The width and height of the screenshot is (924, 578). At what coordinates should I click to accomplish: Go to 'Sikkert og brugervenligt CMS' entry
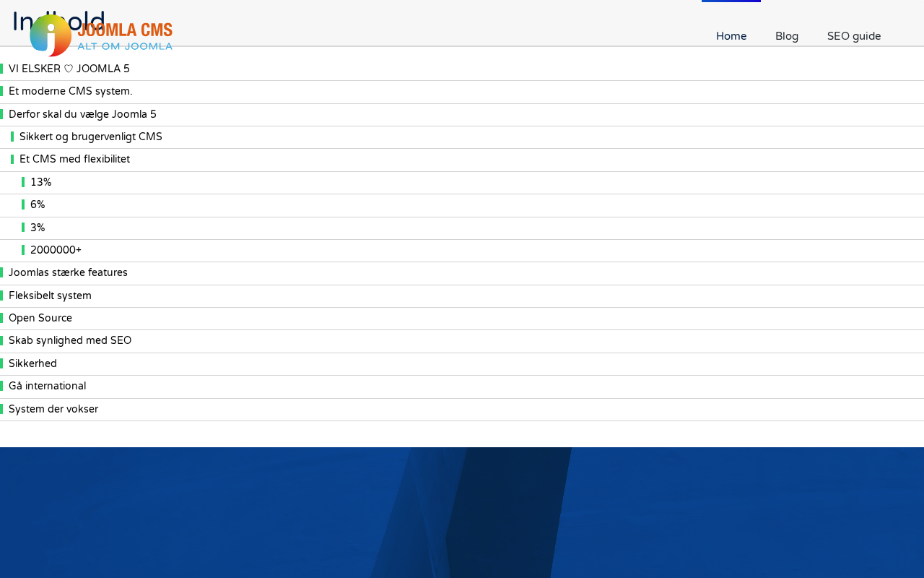point(91,137)
